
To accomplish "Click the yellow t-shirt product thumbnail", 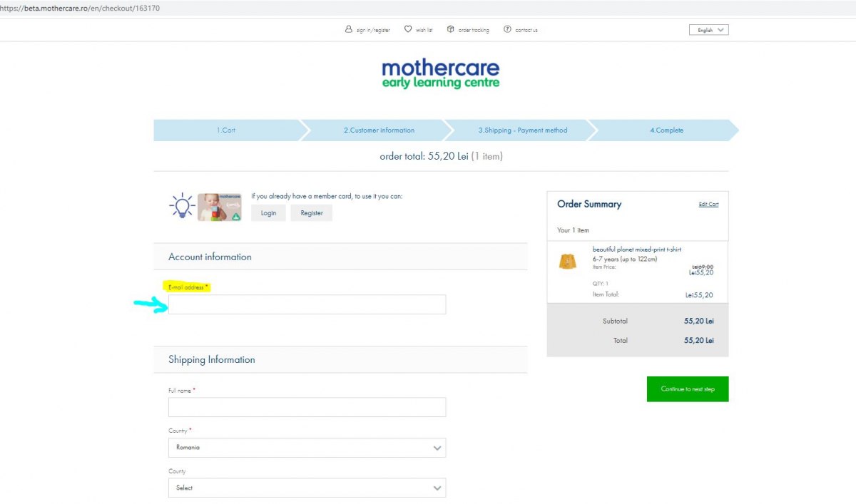I will point(568,262).
